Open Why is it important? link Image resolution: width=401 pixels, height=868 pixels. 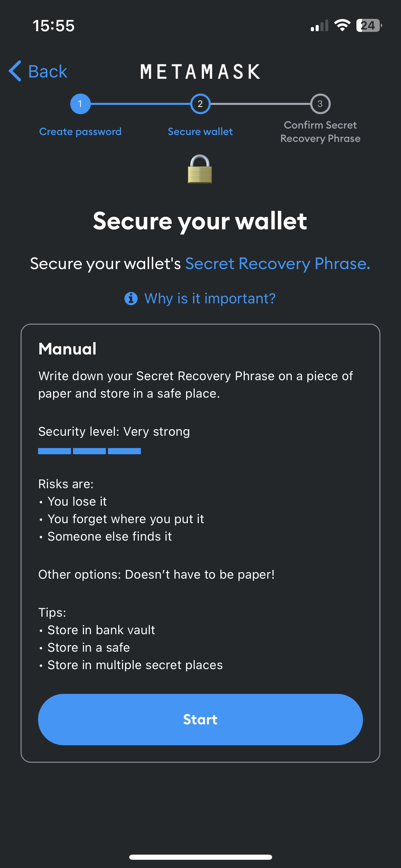pos(210,299)
